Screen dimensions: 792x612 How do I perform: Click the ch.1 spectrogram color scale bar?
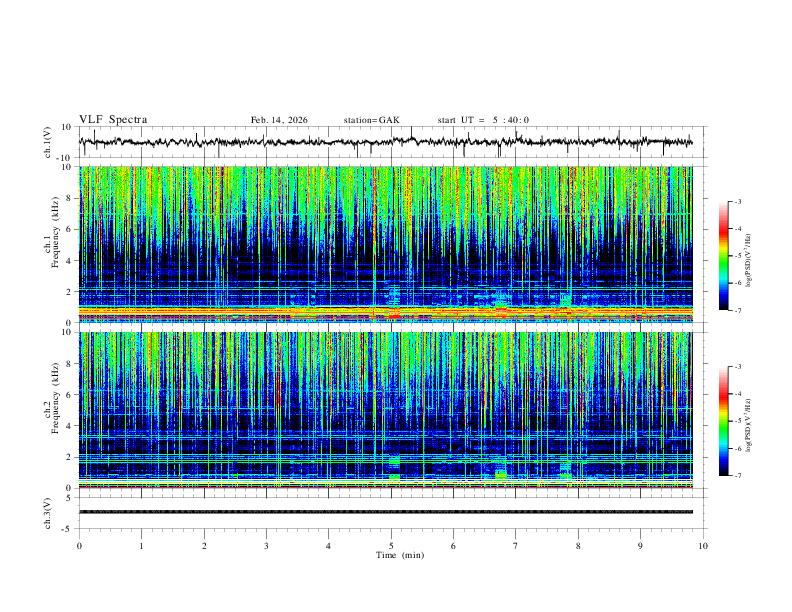tap(723, 256)
